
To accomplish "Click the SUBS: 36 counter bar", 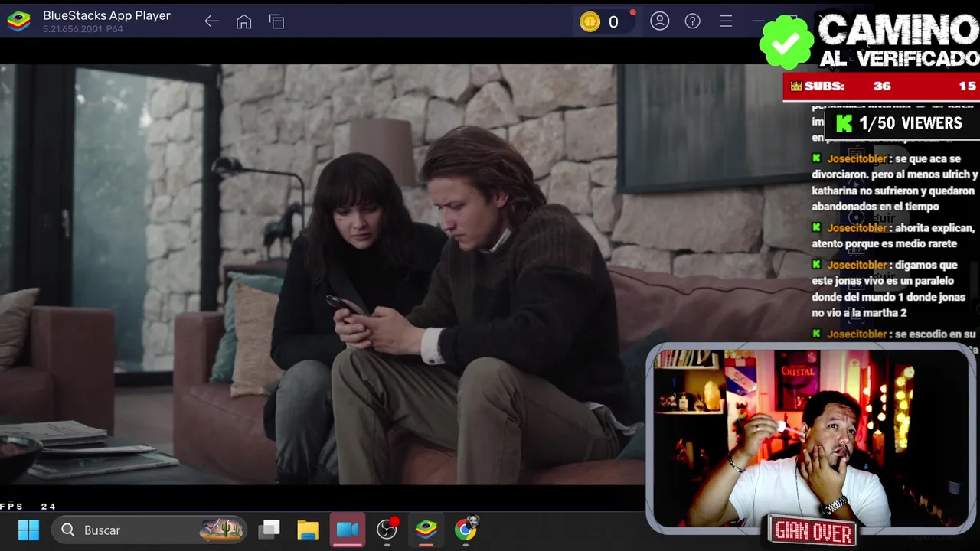I will [x=881, y=86].
